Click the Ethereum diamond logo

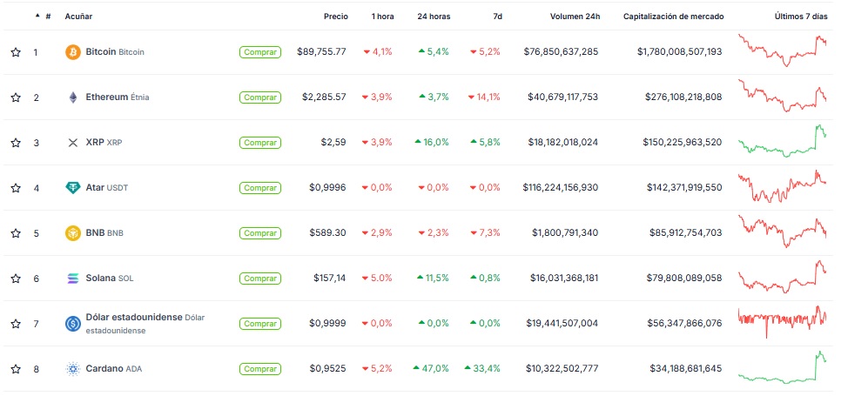[x=73, y=97]
